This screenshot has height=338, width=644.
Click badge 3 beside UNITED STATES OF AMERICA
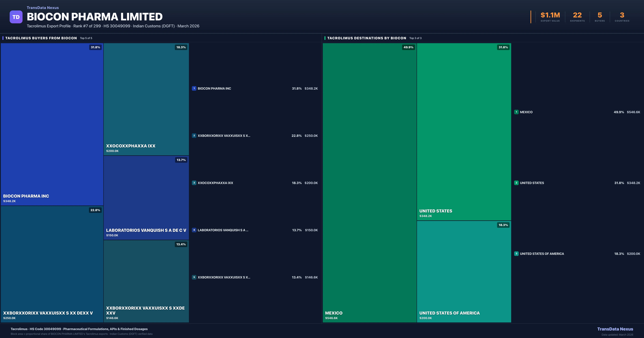pyautogui.click(x=516, y=253)
